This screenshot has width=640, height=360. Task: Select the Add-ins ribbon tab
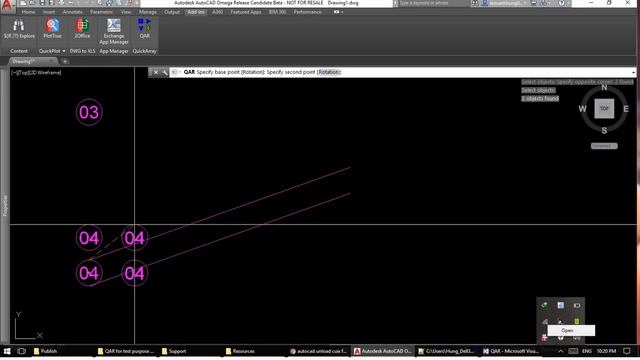196,12
